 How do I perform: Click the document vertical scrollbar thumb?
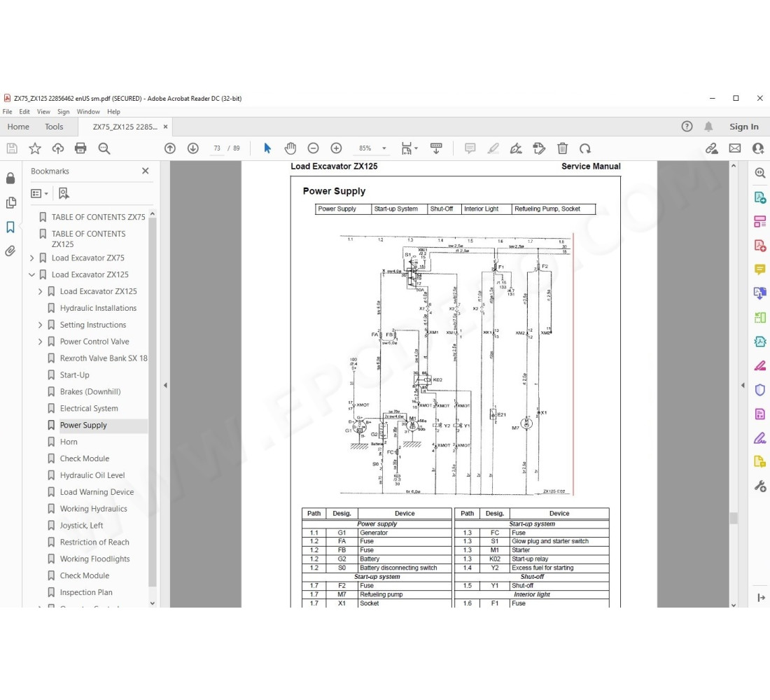733,518
